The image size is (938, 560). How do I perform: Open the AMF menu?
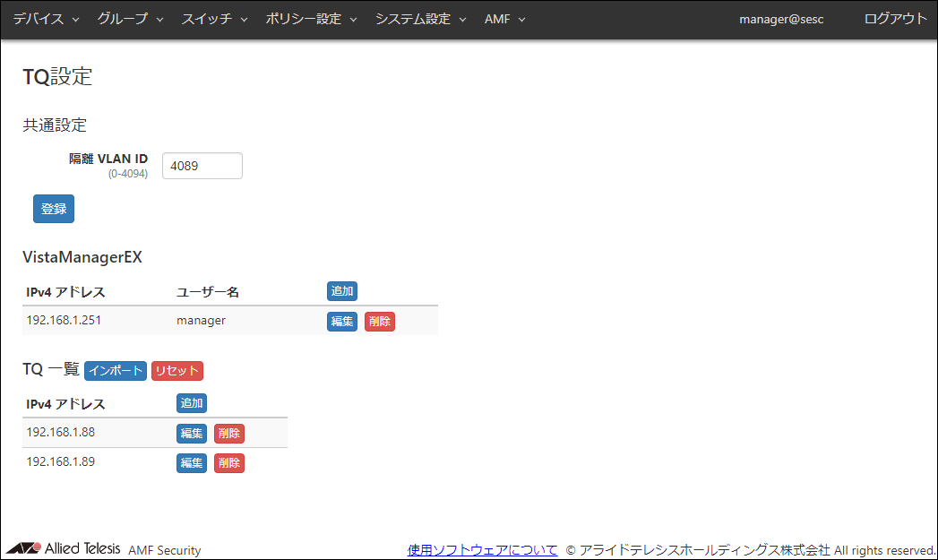click(504, 19)
